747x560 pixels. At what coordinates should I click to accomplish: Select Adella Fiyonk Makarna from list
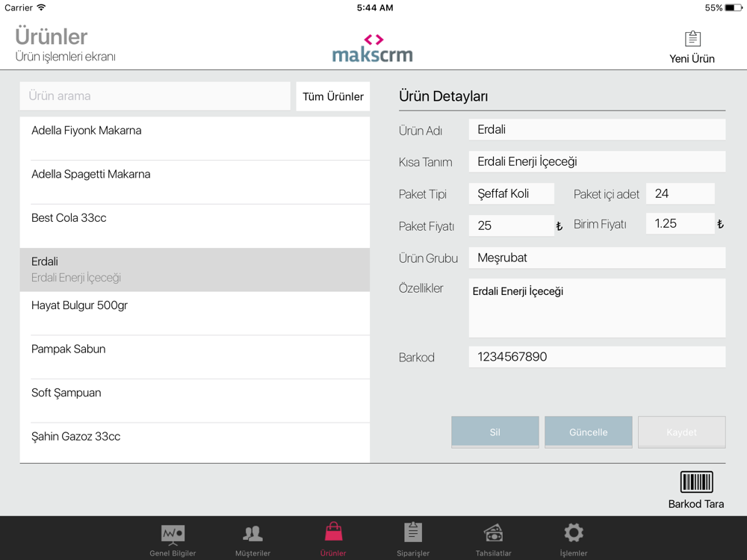195,139
